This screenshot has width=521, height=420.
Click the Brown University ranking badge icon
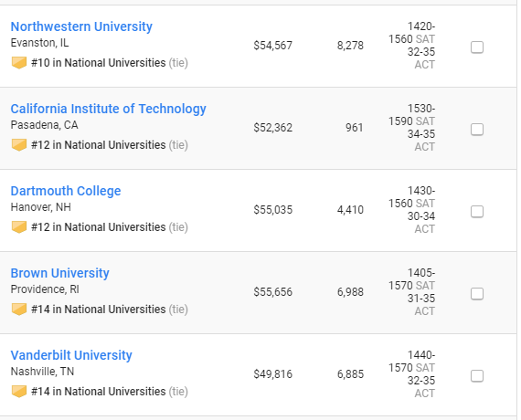[x=19, y=310]
